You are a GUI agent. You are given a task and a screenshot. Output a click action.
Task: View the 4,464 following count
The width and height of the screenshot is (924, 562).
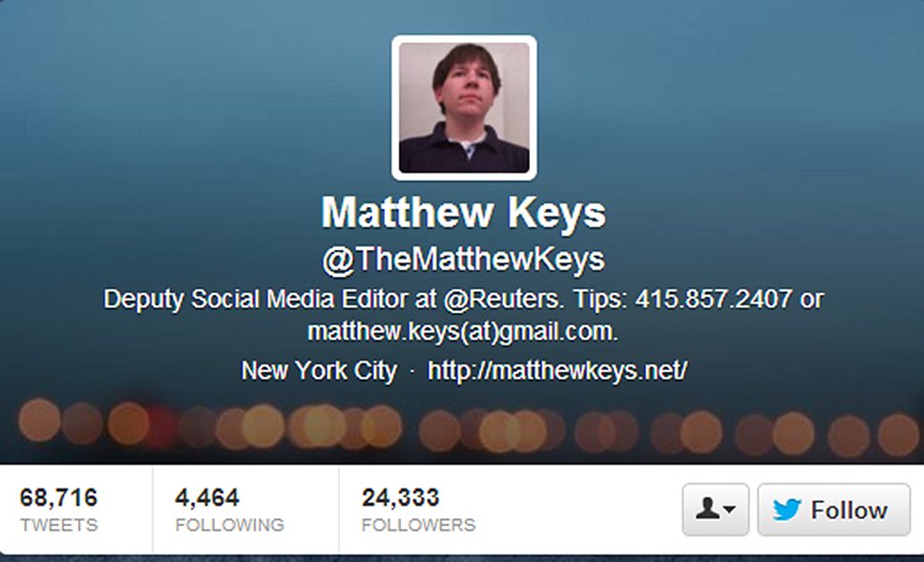(x=207, y=498)
